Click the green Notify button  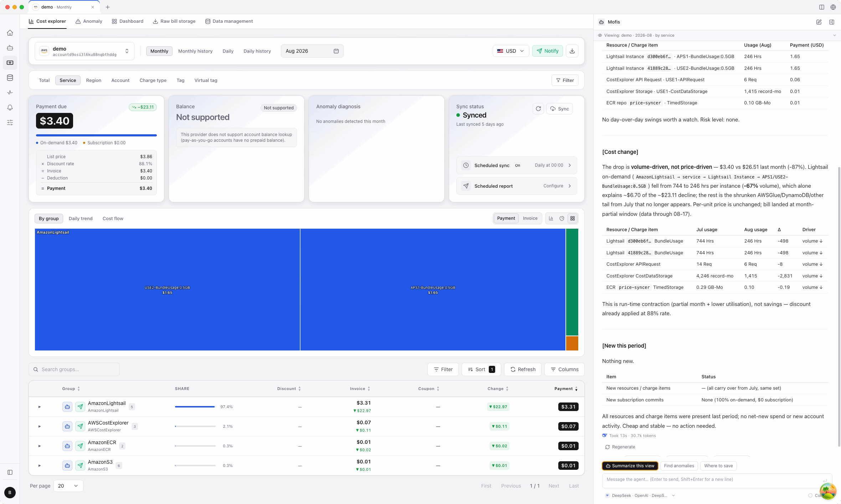pos(548,51)
